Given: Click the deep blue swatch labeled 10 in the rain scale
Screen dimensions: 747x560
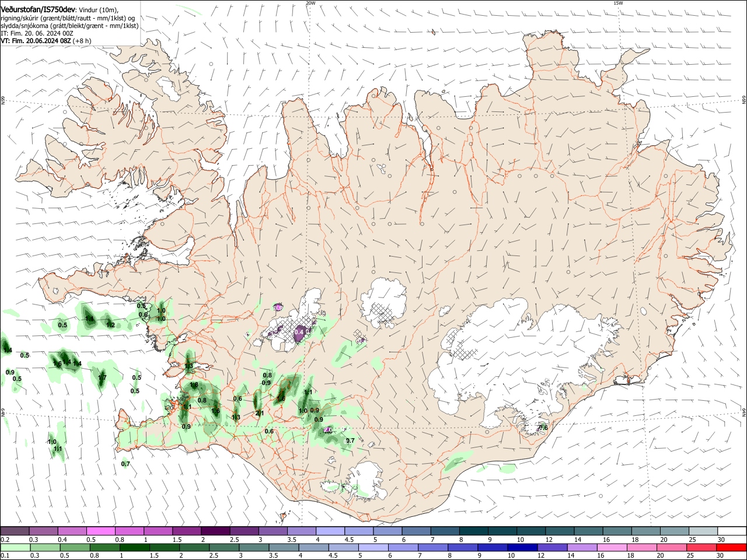Looking at the screenshot, I should tap(521, 548).
